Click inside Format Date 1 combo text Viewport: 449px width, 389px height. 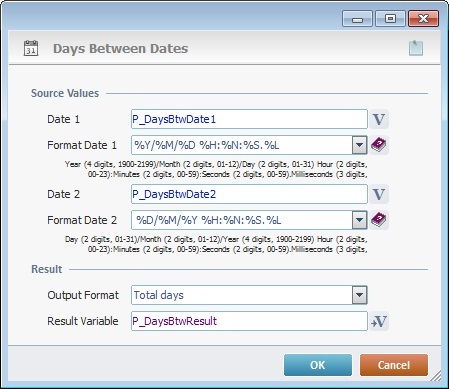(x=242, y=145)
